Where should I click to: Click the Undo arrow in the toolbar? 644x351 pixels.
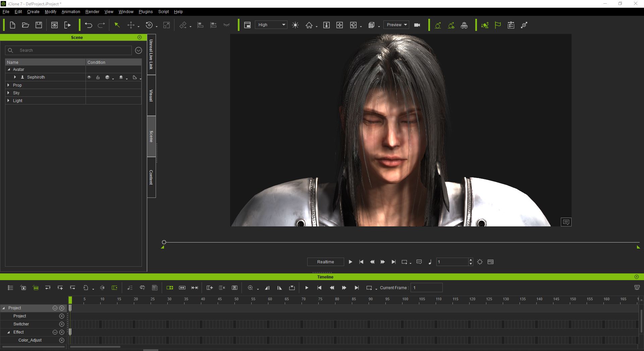pos(89,25)
